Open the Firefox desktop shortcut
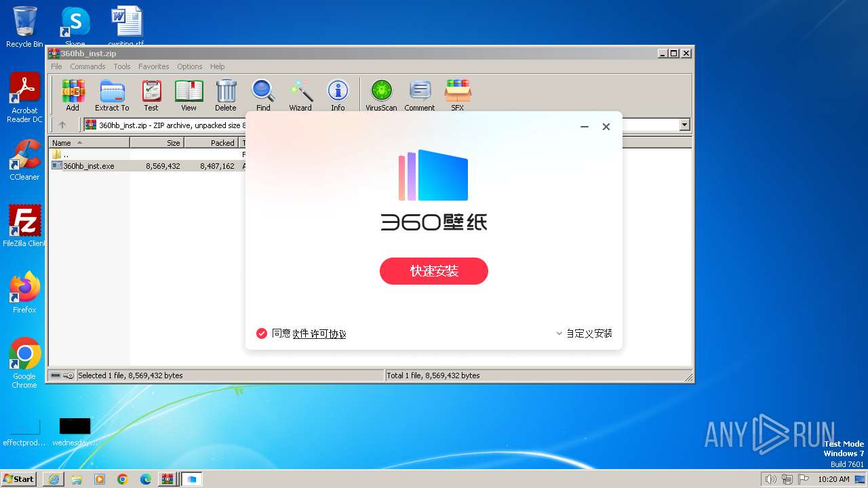This screenshot has width=868, height=488. click(24, 293)
